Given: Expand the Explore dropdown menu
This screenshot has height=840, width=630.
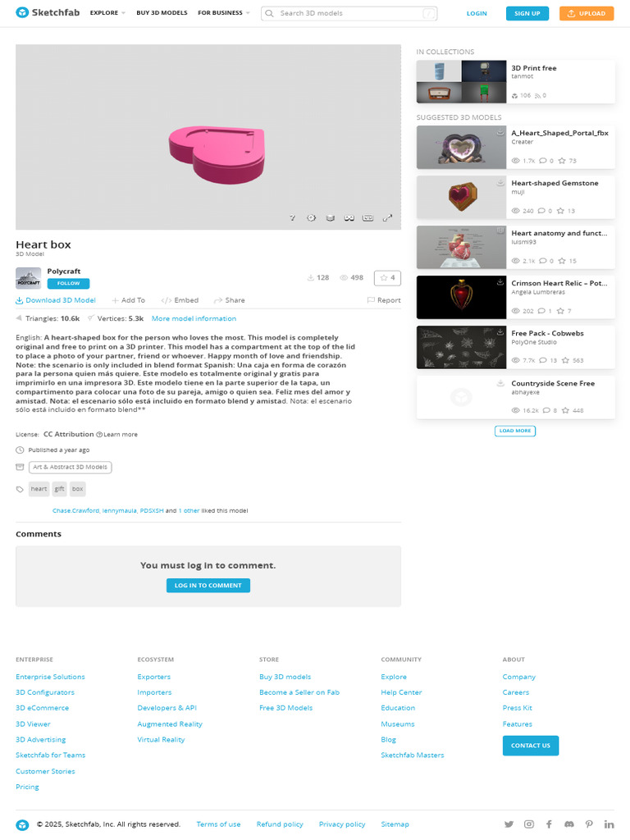Looking at the screenshot, I should coord(107,13).
